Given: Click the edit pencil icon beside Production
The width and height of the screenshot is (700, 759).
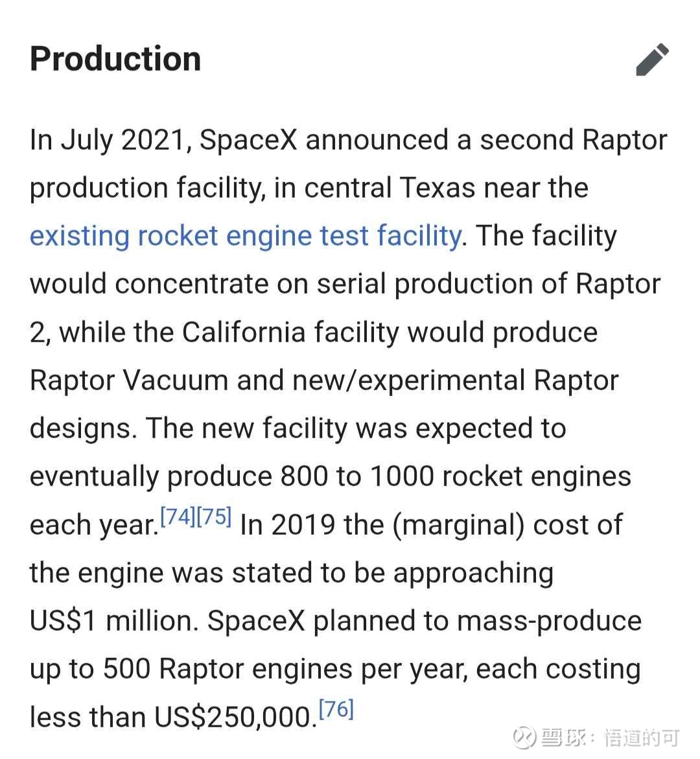Looking at the screenshot, I should coord(652,60).
